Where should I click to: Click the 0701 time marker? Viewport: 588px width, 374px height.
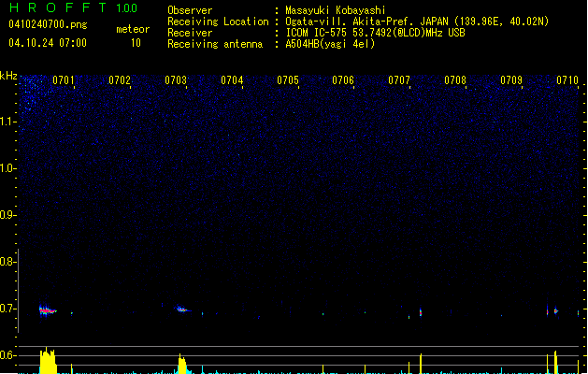pyautogui.click(x=64, y=80)
